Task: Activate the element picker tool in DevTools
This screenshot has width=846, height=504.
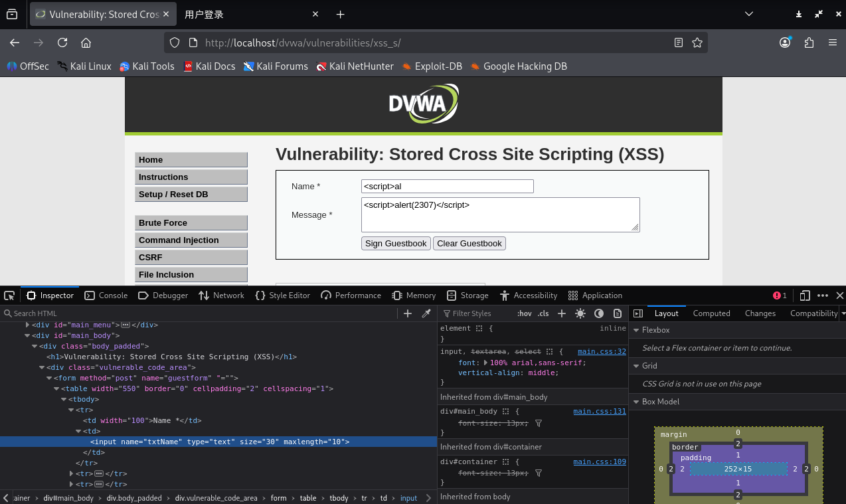Action: [x=9, y=295]
